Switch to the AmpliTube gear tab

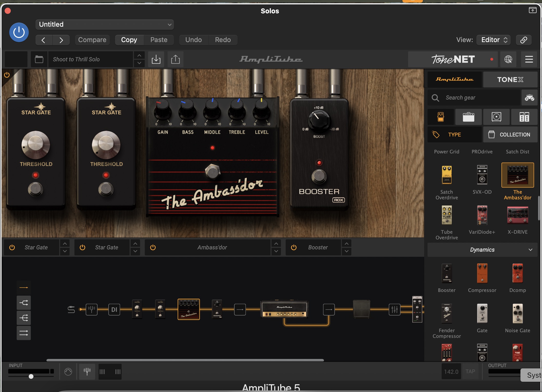(x=455, y=80)
